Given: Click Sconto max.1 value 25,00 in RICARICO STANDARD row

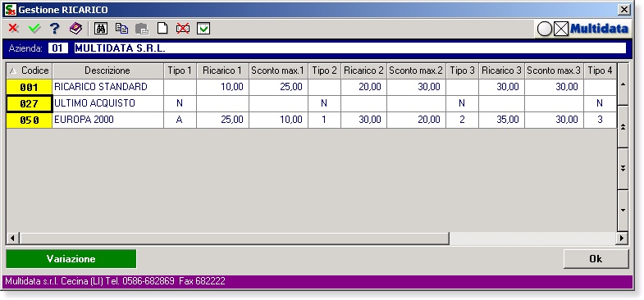Looking at the screenshot, I should pyautogui.click(x=278, y=87).
